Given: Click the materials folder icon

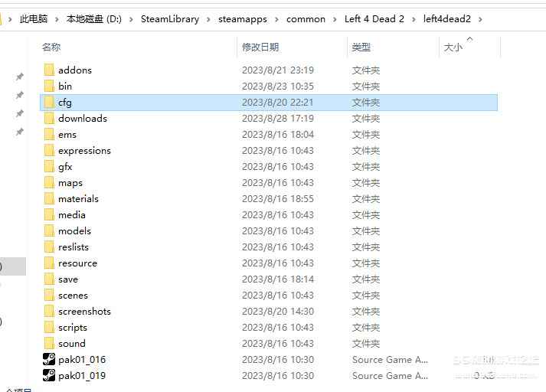Looking at the screenshot, I should coord(49,198).
